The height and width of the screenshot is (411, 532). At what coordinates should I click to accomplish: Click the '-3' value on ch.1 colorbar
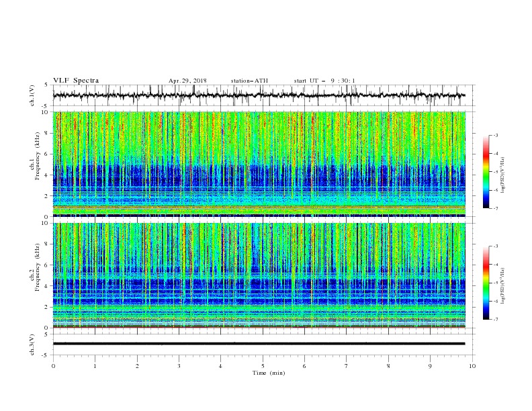tap(495, 135)
